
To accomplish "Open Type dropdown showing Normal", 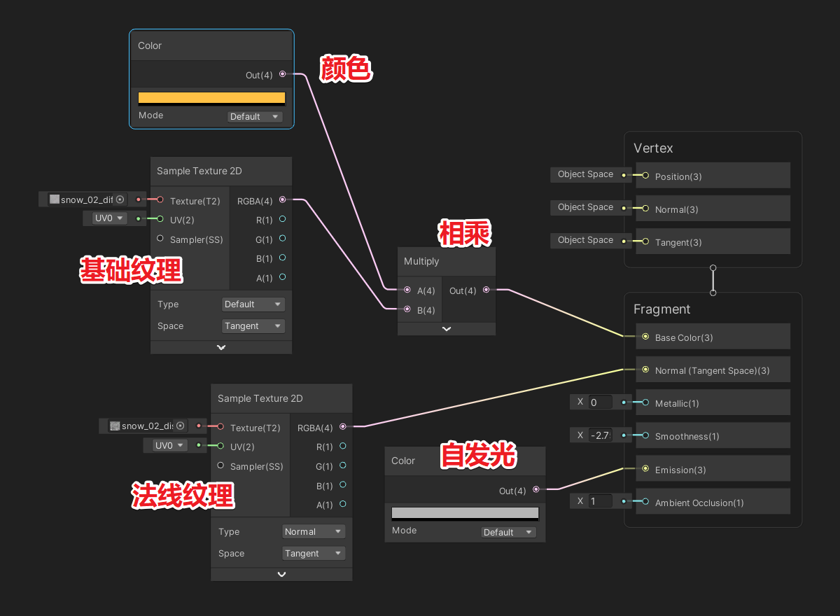I will 314,532.
